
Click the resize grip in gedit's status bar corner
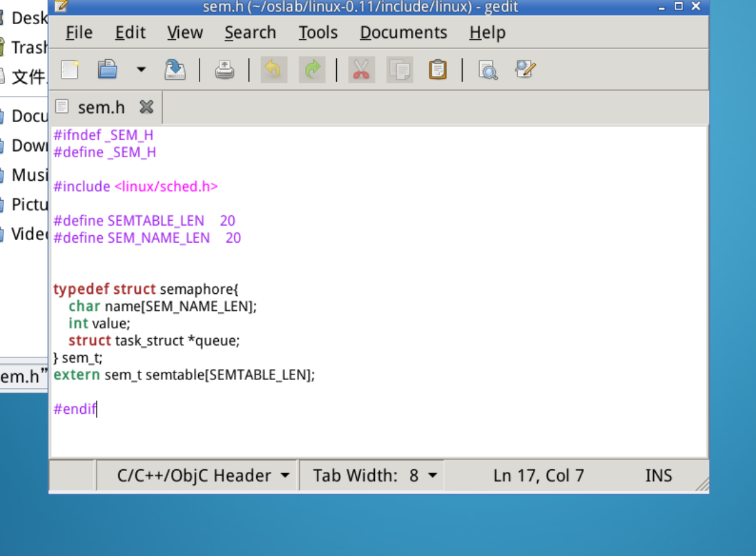tap(702, 484)
